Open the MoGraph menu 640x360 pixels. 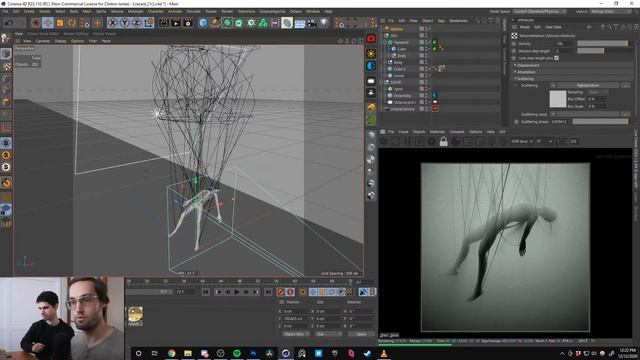[136, 11]
